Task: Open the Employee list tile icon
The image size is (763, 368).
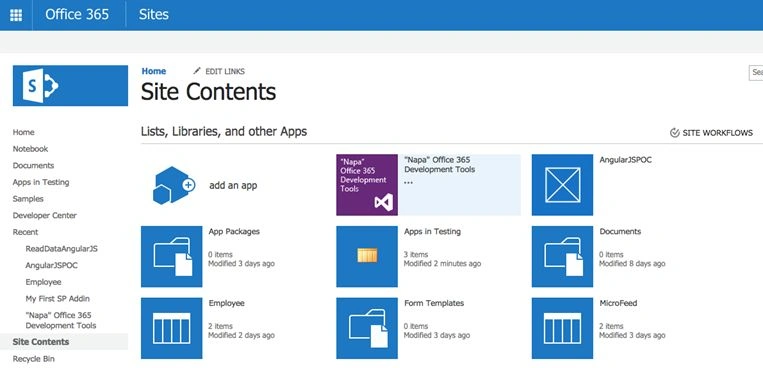Action: (172, 328)
